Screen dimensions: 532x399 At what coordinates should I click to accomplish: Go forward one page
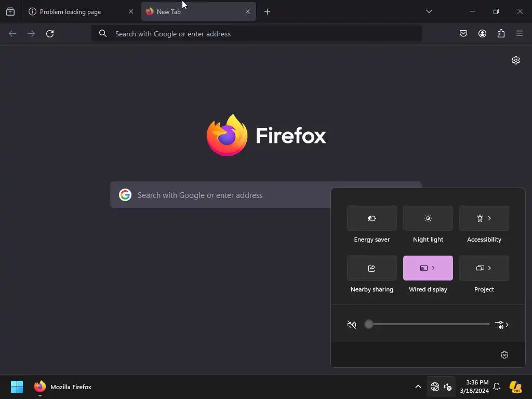[x=31, y=34]
